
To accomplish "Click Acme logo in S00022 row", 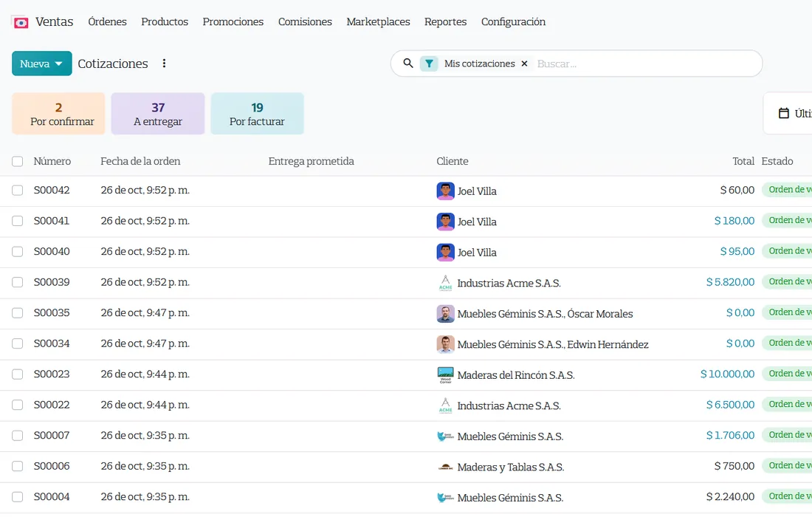I will [445, 405].
